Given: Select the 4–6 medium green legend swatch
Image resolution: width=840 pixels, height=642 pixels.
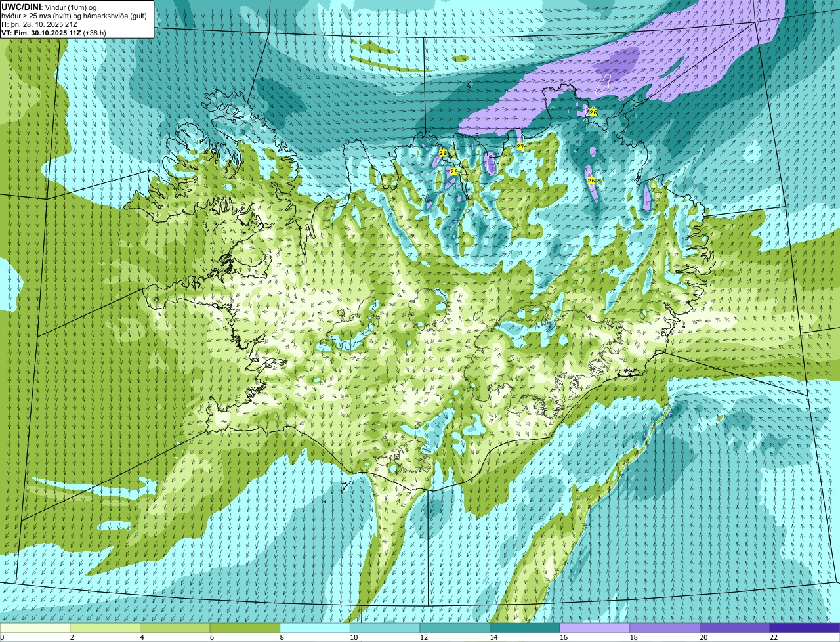Looking at the screenshot, I should click(x=175, y=628).
